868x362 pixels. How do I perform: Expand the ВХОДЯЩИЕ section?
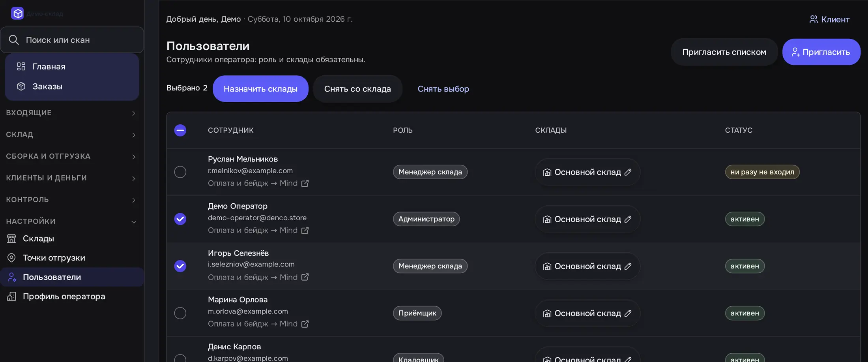click(71, 113)
